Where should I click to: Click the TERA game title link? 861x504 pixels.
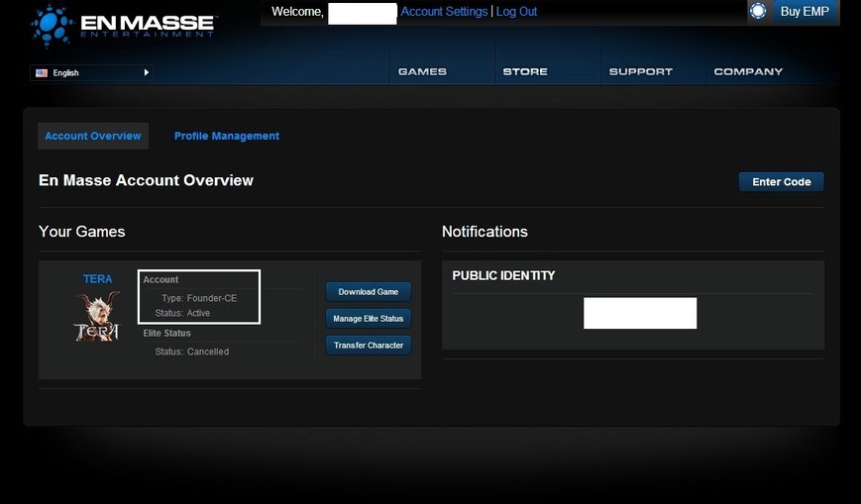[98, 279]
